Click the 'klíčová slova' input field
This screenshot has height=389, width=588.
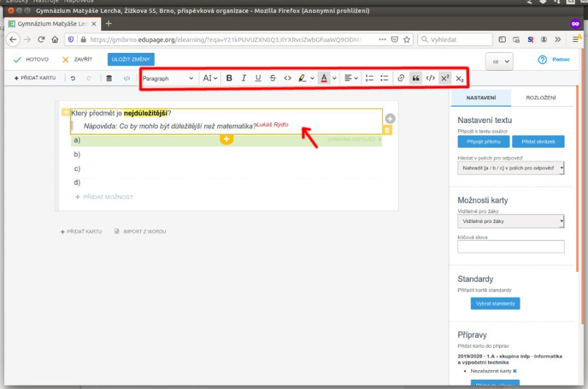(x=511, y=246)
